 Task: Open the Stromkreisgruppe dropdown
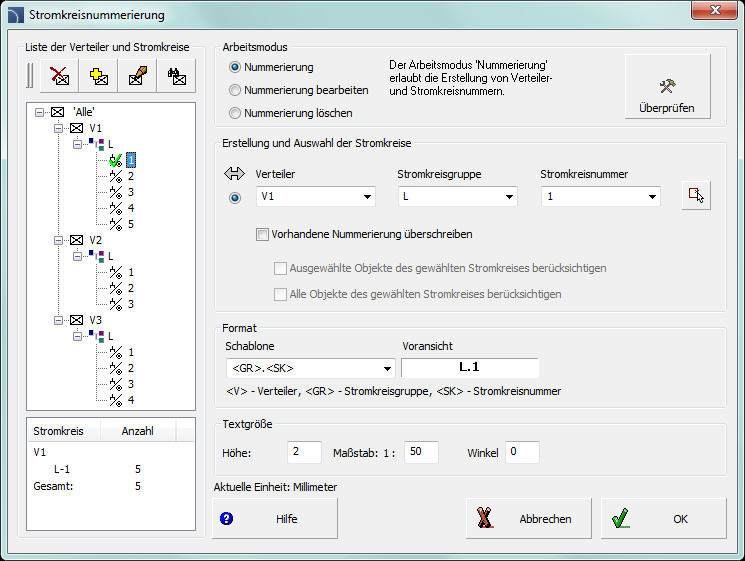pyautogui.click(x=457, y=197)
